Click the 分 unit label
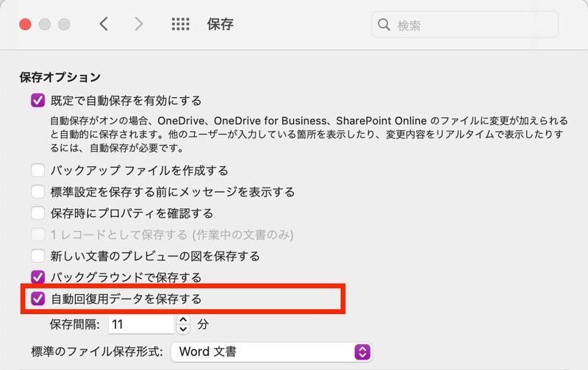Screen dimensions: 588x370 [203, 324]
